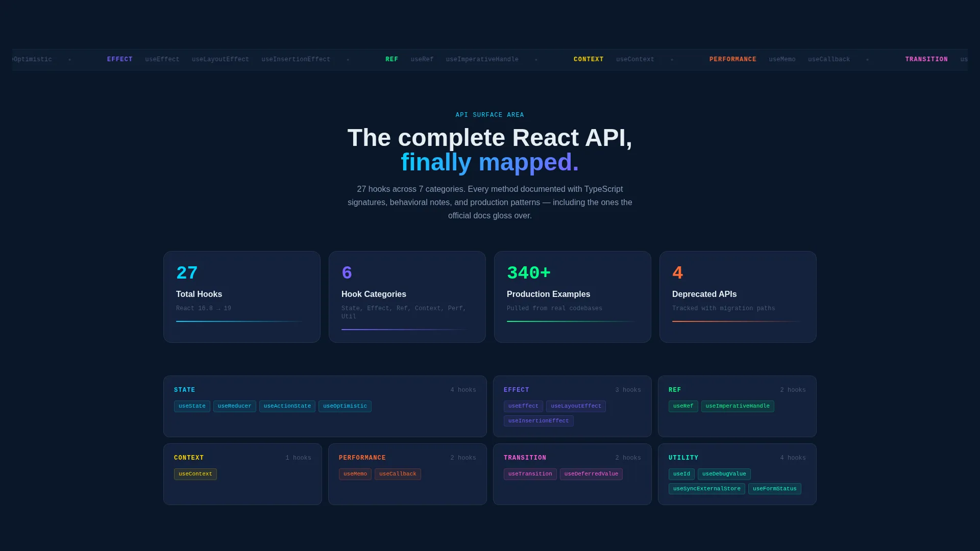Click the REF heading in category card
The width and height of the screenshot is (980, 551).
675,390
